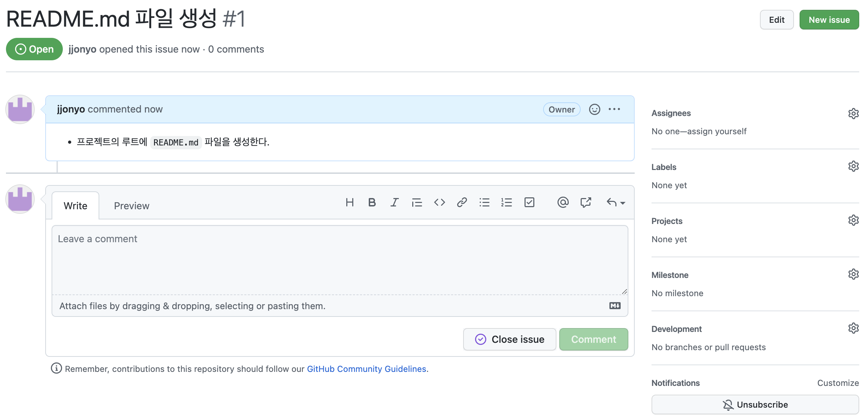Open Labels gear settings

tap(853, 166)
